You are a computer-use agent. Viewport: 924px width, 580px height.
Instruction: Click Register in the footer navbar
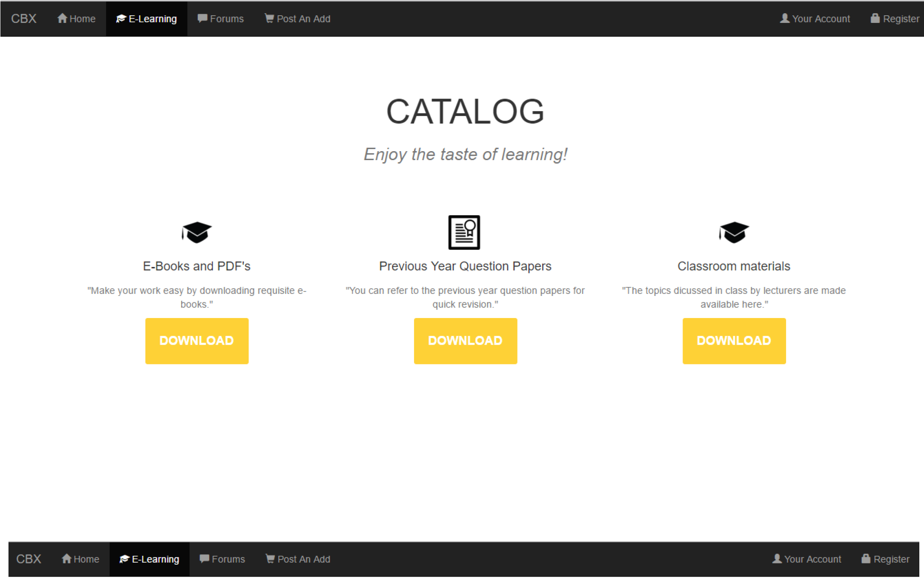[x=886, y=559]
